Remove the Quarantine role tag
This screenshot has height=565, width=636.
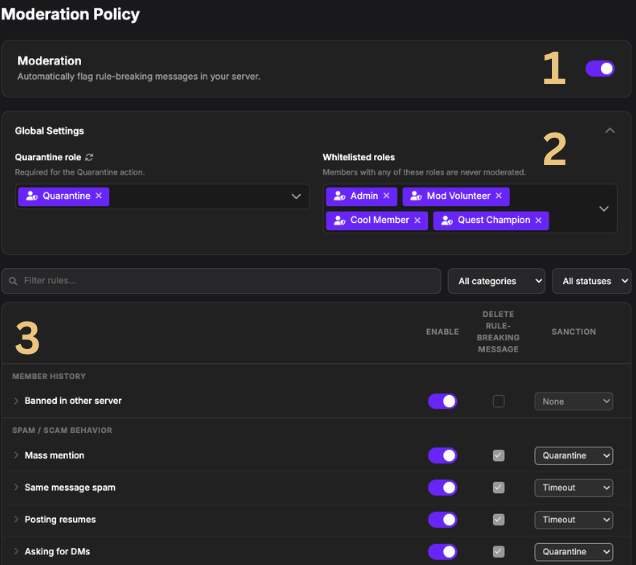point(99,195)
